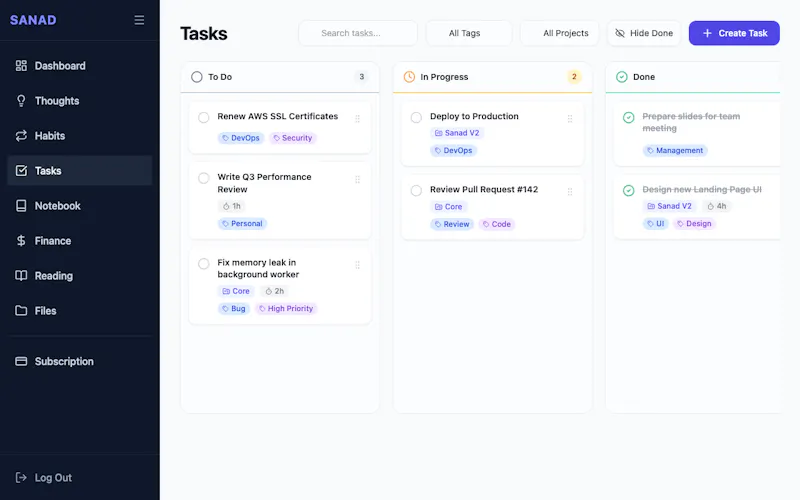This screenshot has width=800, height=500.
Task: Click the Tasks page heading
Action: [204, 34]
